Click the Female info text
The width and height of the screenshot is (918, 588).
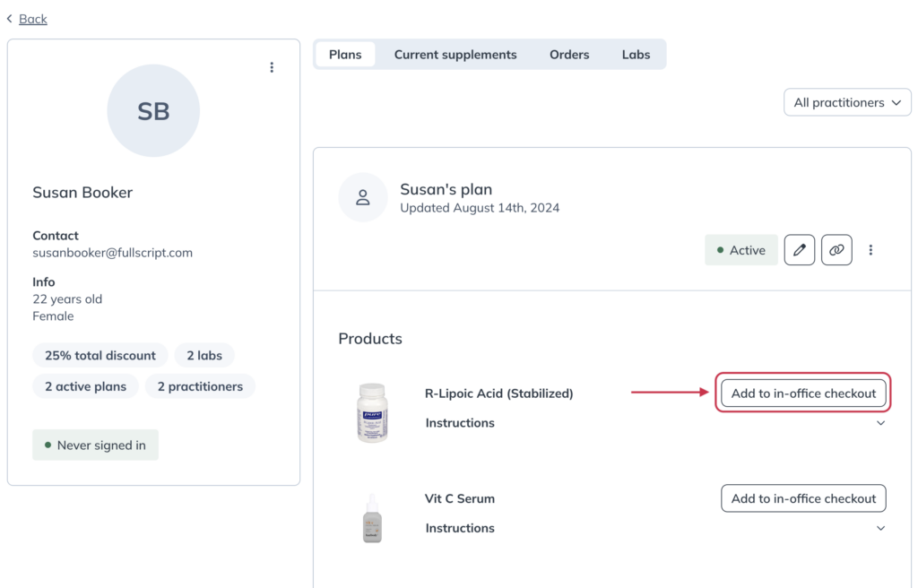click(53, 316)
